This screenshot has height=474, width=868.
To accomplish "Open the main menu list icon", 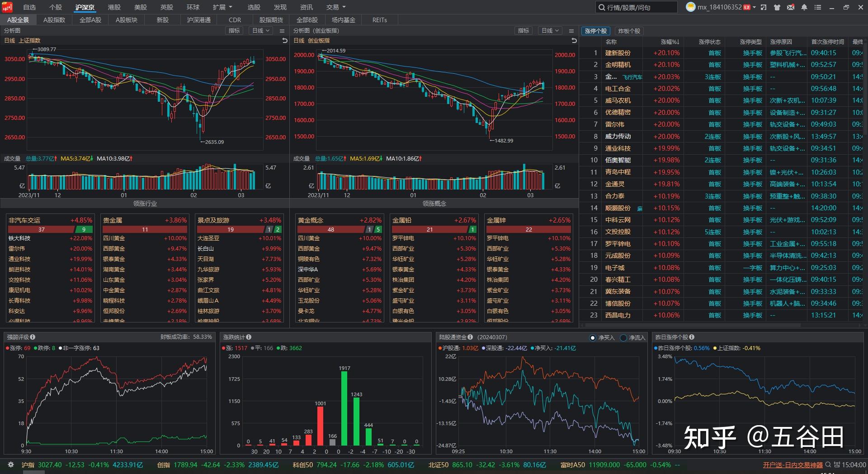I will 818,7.
